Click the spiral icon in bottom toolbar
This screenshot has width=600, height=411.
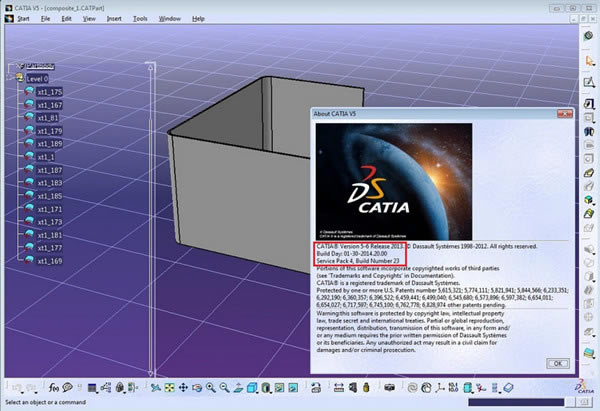412,388
